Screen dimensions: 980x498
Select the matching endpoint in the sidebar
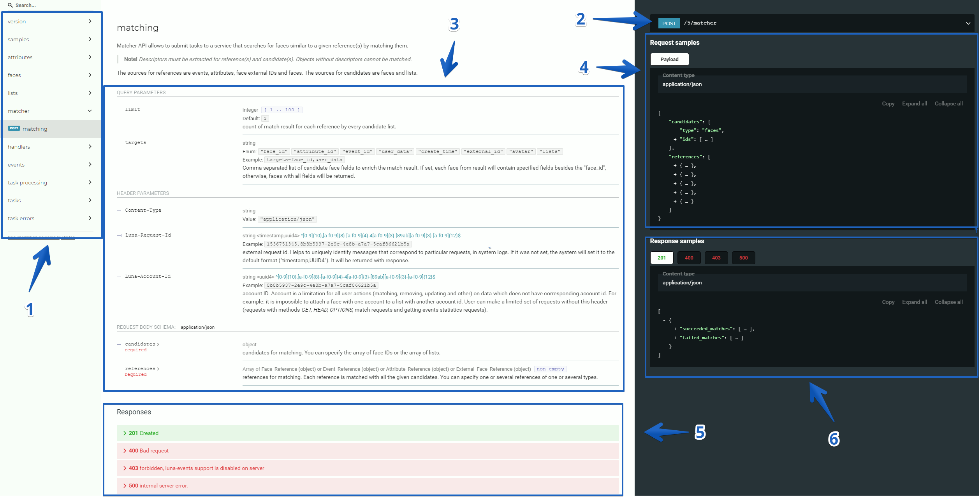tap(35, 128)
